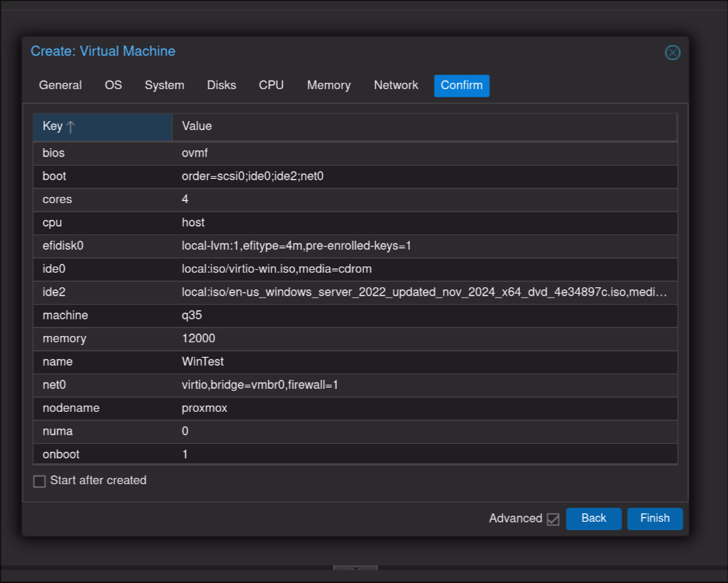Image resolution: width=728 pixels, height=583 pixels.
Task: Switch to the Disks tab
Action: [221, 86]
